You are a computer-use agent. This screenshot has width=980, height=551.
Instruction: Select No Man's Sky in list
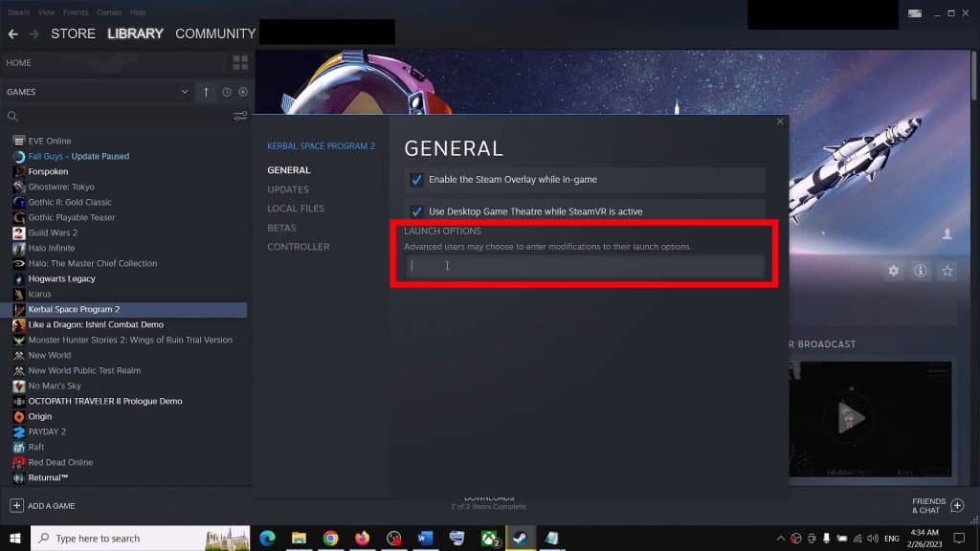point(55,386)
